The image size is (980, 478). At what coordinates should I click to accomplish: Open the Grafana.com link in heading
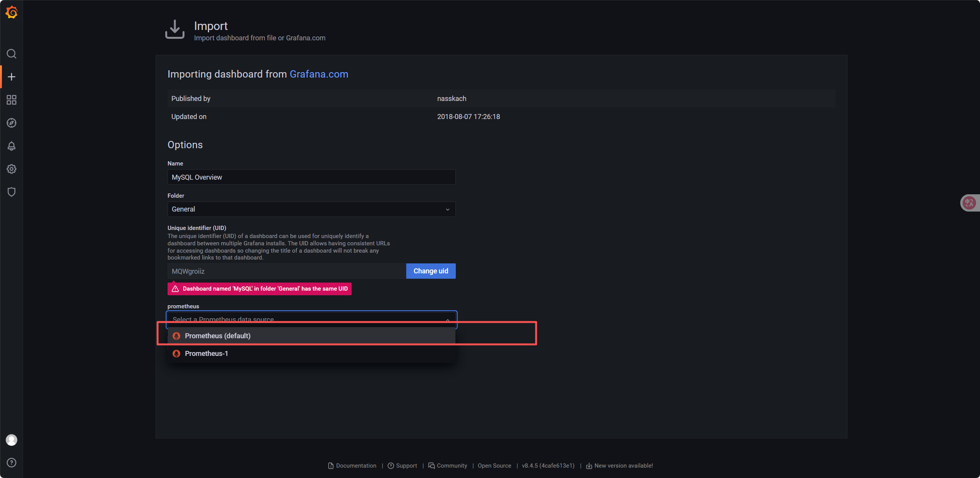click(x=319, y=74)
